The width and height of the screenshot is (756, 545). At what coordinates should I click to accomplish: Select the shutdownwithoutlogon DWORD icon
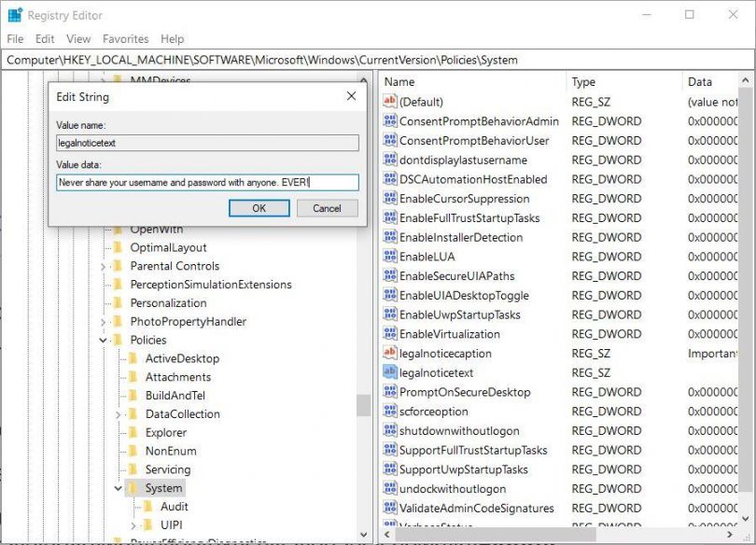pos(388,430)
